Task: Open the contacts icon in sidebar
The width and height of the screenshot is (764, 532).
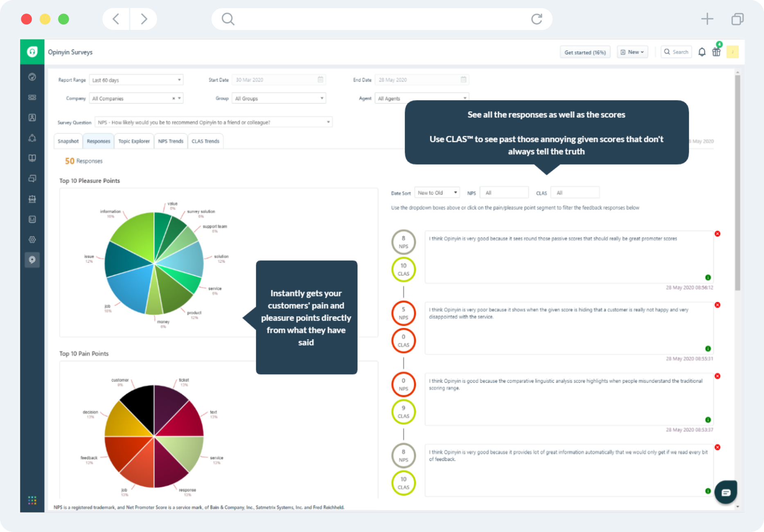Action: [32, 117]
